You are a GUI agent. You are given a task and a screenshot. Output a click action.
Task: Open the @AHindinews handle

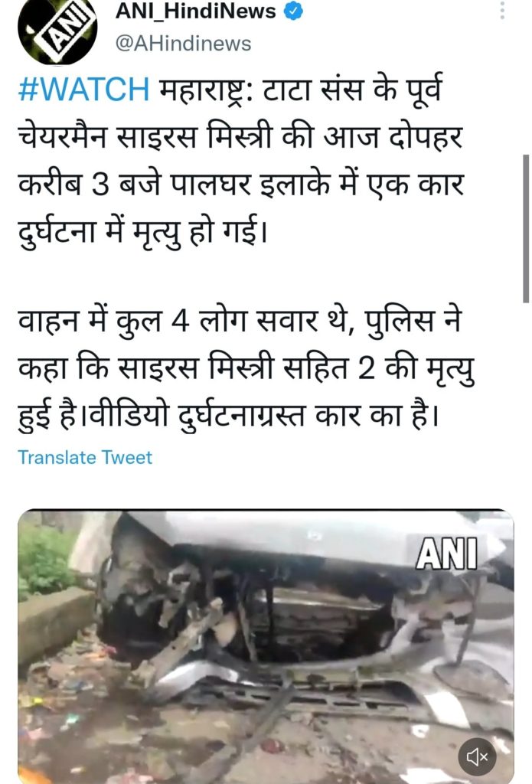point(183,43)
